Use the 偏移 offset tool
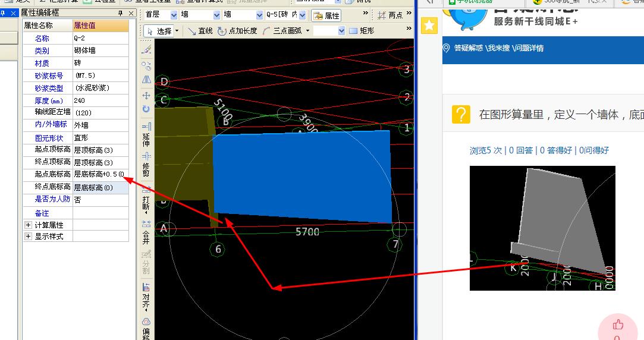Viewport: 644px width, 340px height. [x=146, y=329]
